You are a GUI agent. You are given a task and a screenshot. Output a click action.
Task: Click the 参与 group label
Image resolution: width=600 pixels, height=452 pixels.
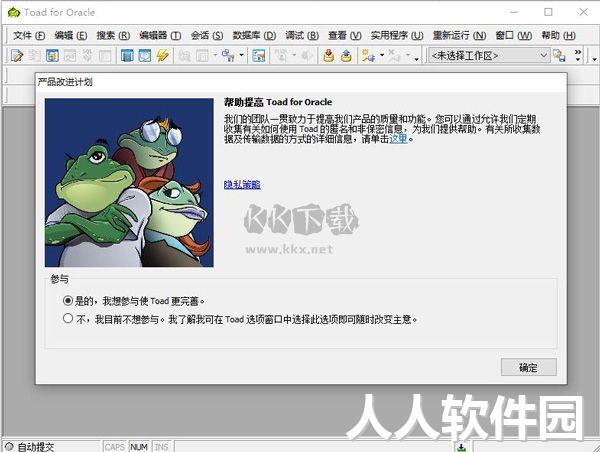(60, 279)
